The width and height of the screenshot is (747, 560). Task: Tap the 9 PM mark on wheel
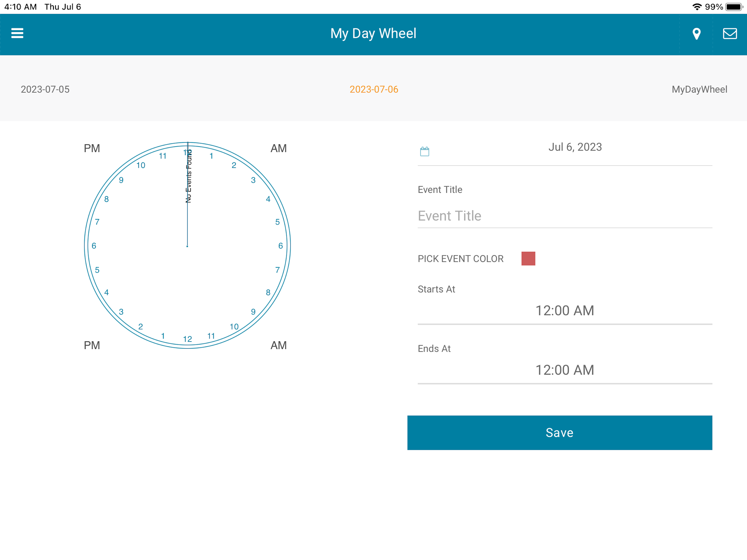121,180
